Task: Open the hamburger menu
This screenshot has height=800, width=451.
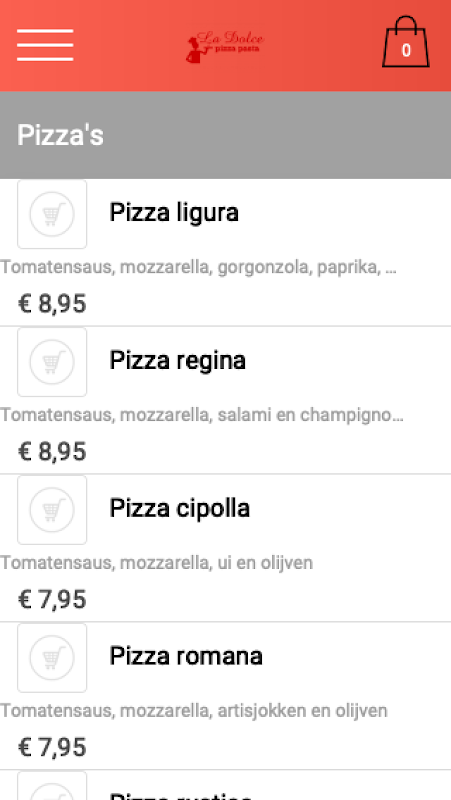Action: 45,45
